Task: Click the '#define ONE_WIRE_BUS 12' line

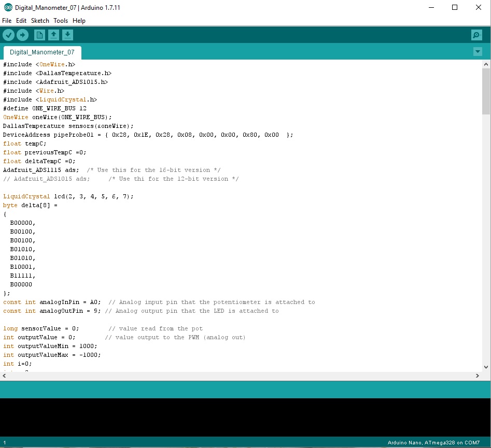Action: (x=45, y=108)
